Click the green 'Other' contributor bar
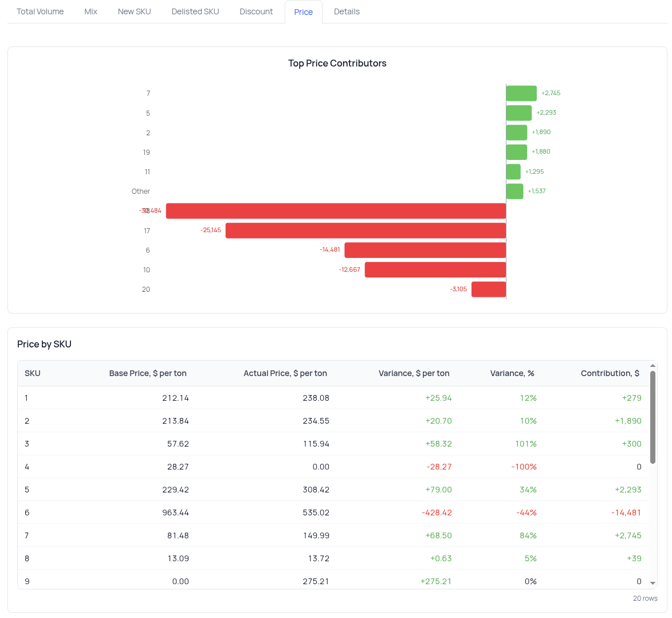This screenshot has width=672, height=618. 514,191
